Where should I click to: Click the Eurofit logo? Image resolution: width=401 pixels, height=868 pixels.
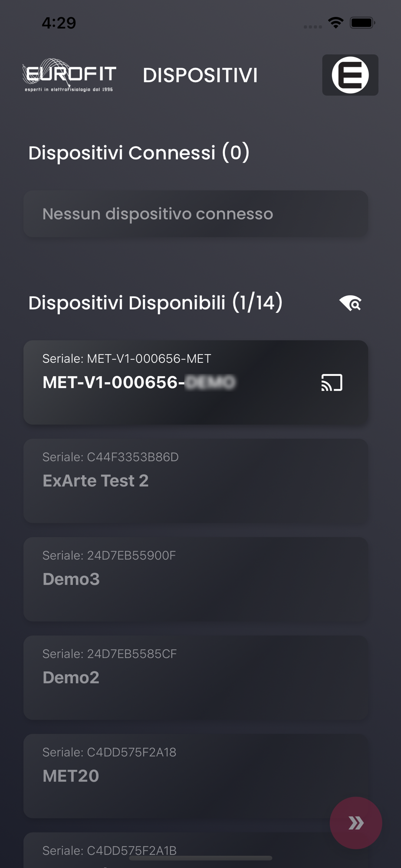(x=69, y=75)
